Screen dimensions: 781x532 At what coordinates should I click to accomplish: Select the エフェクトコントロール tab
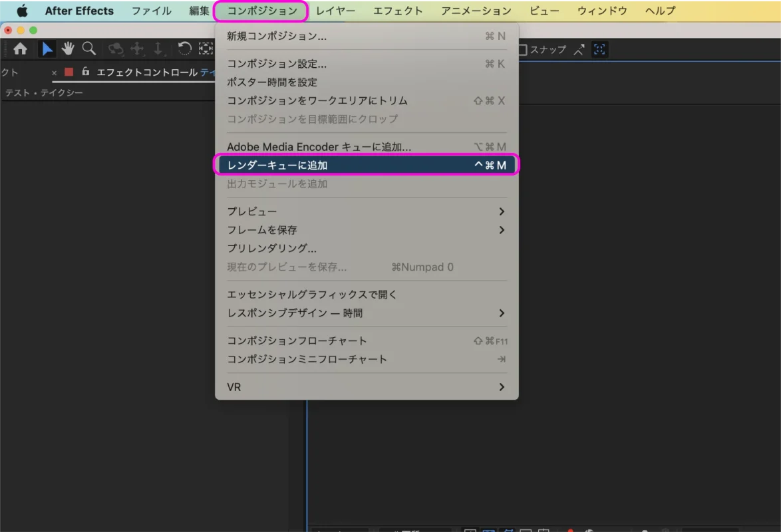click(x=147, y=72)
